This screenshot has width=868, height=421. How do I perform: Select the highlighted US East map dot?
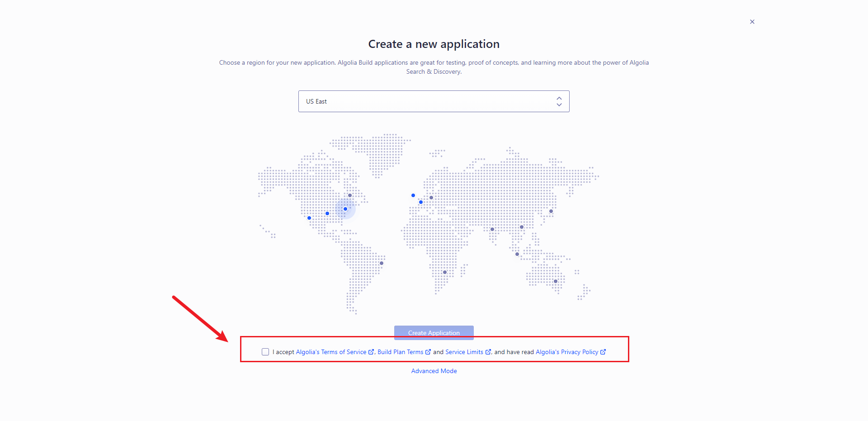click(345, 209)
